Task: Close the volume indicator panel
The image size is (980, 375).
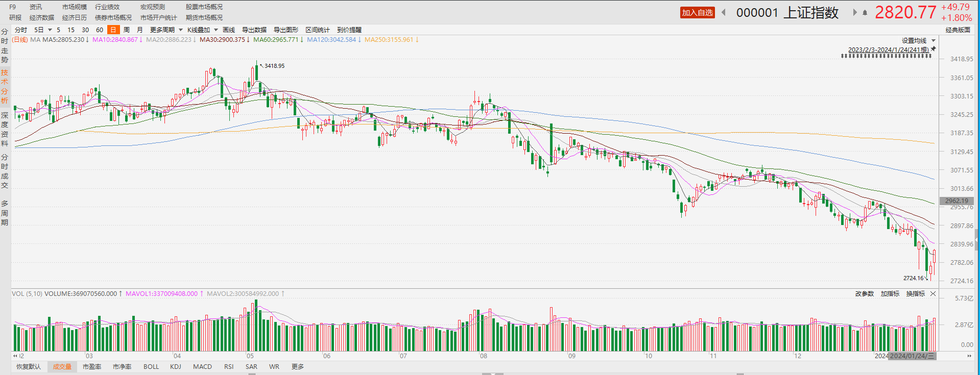Action: click(933, 294)
